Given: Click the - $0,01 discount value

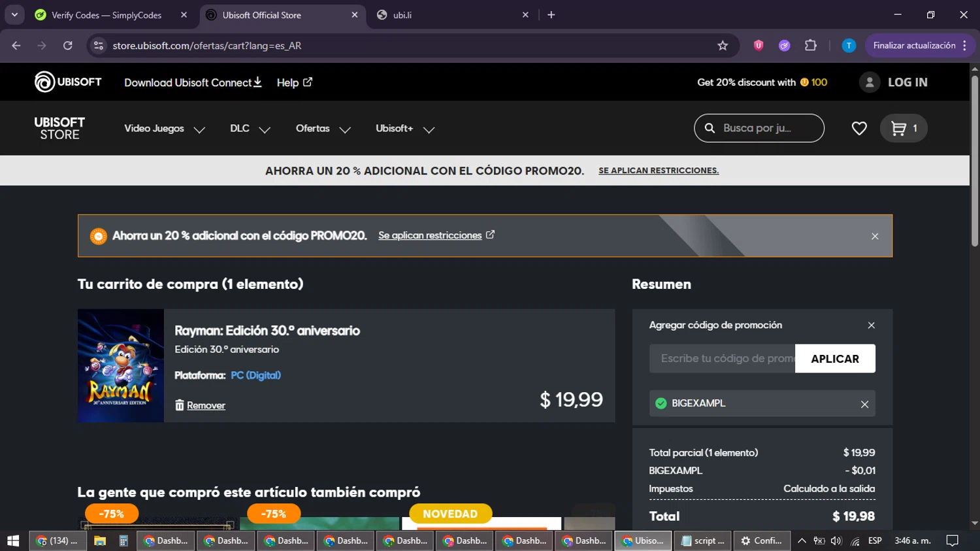Looking at the screenshot, I should click(860, 471).
